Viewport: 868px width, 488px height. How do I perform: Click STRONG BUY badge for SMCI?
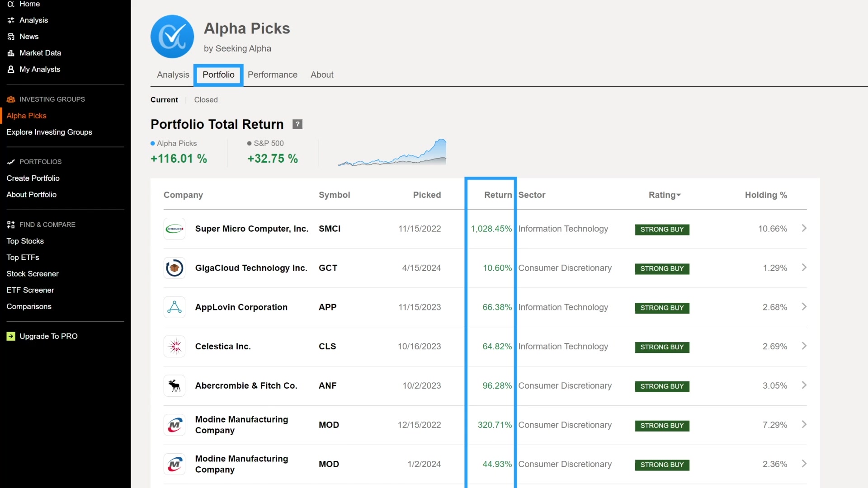pyautogui.click(x=662, y=230)
